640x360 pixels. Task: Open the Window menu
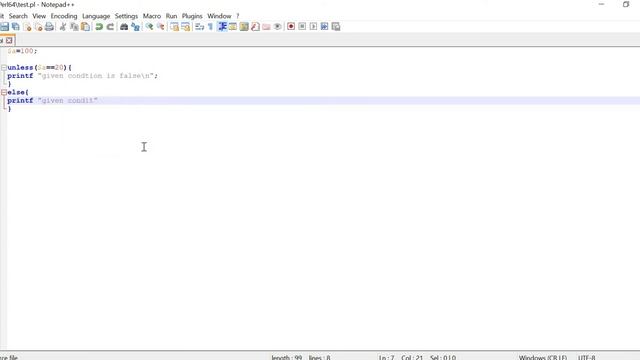219,16
